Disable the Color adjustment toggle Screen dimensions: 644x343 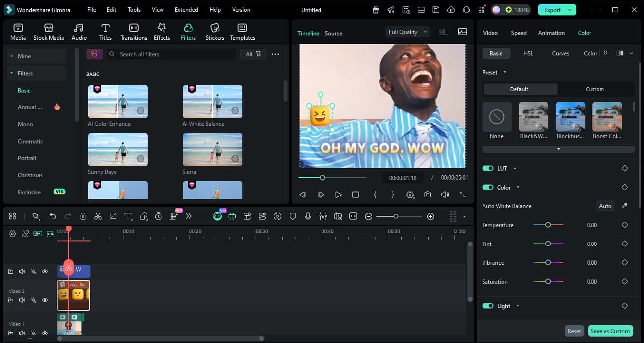tap(488, 187)
